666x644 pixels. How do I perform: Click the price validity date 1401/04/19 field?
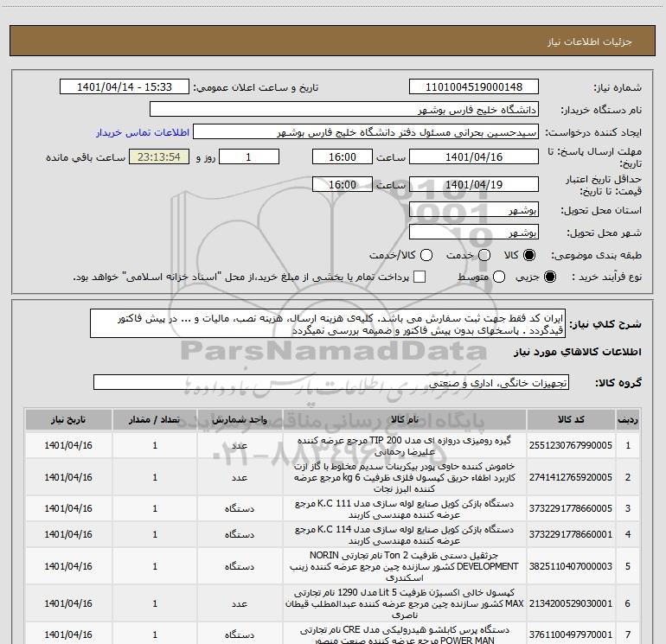point(474,185)
